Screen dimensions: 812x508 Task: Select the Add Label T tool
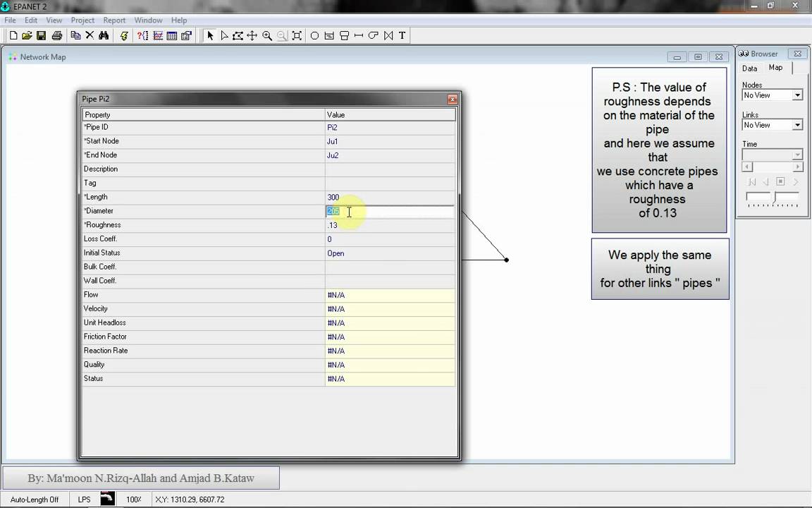pyautogui.click(x=402, y=36)
